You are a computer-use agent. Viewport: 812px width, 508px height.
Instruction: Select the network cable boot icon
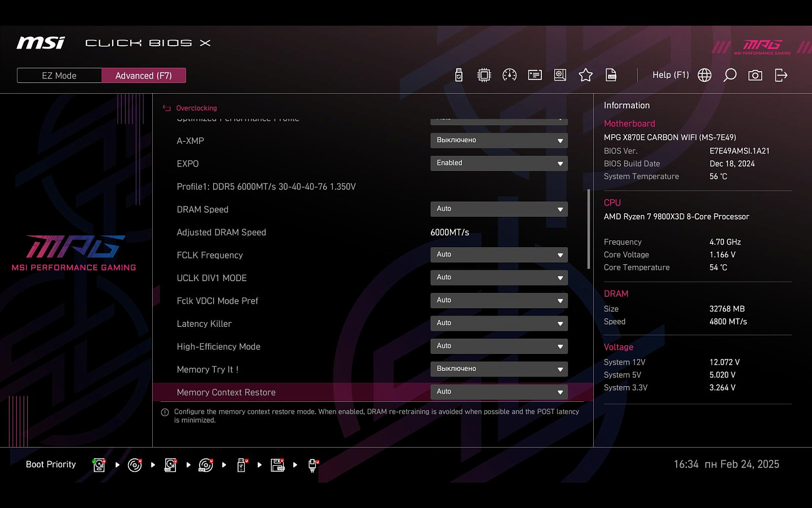(x=313, y=465)
